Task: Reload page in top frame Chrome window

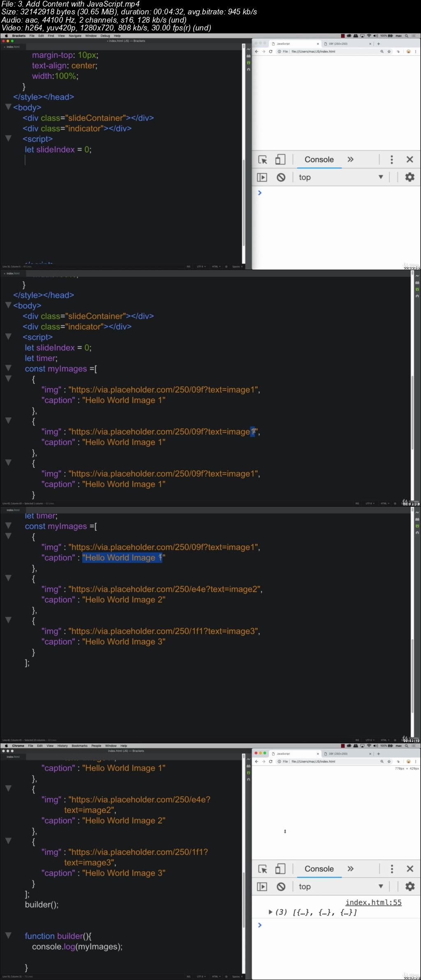Action: (x=271, y=51)
